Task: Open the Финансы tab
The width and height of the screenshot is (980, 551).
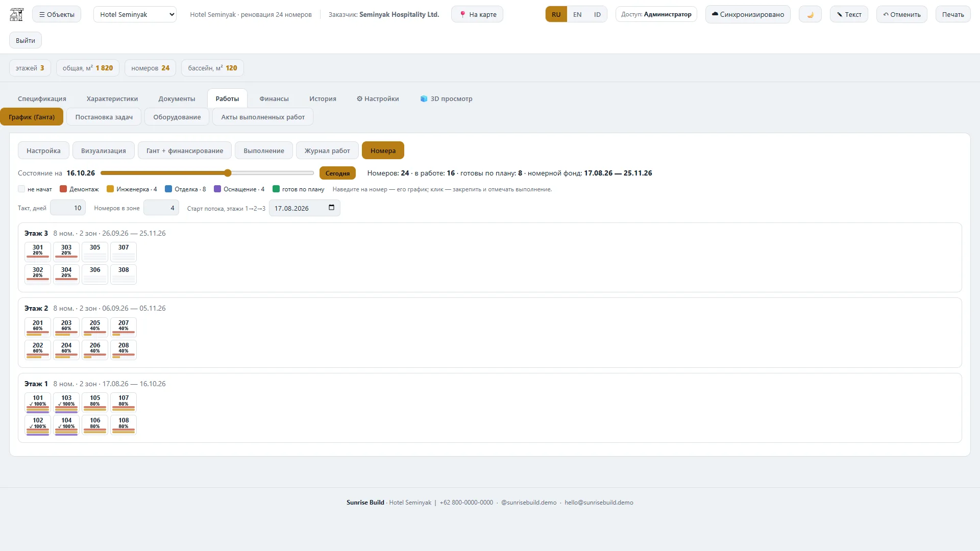Action: coord(274,98)
